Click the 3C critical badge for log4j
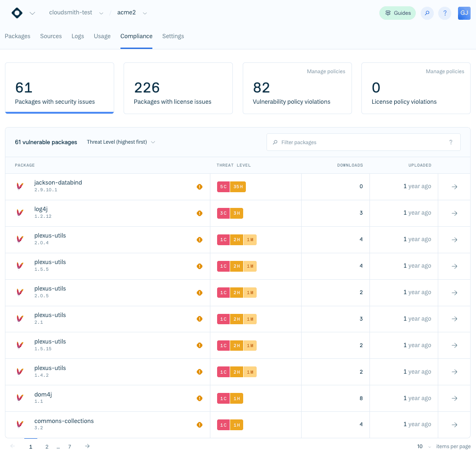Screen dimensions: 476x454 (223, 213)
